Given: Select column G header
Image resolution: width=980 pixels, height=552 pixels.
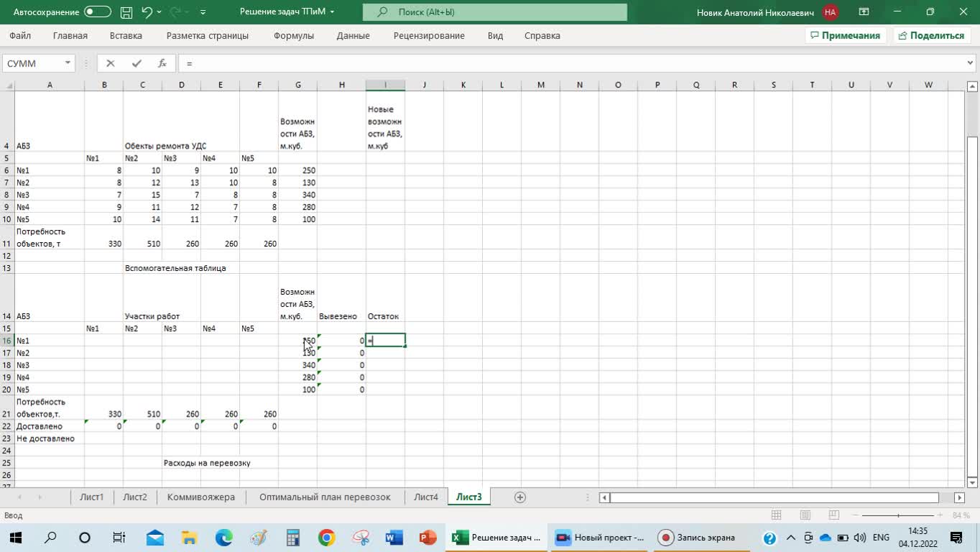Looking at the screenshot, I should 298,85.
